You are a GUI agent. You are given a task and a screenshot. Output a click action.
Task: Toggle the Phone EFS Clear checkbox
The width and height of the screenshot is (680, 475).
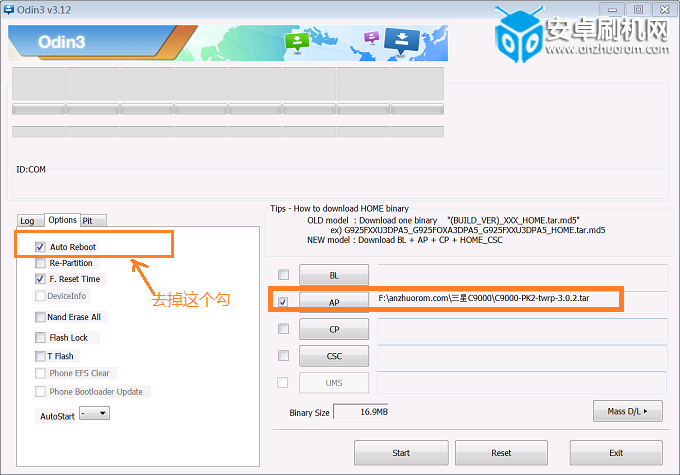(x=40, y=373)
